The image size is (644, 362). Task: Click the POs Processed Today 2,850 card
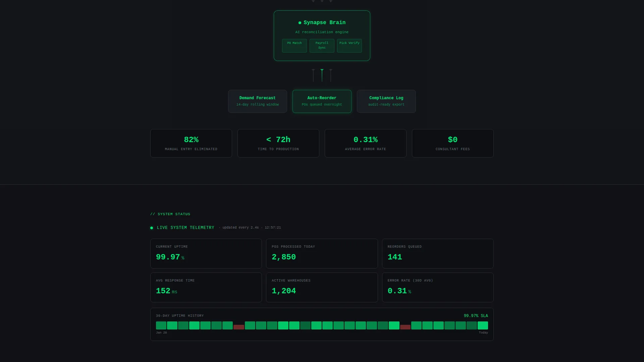click(322, 253)
